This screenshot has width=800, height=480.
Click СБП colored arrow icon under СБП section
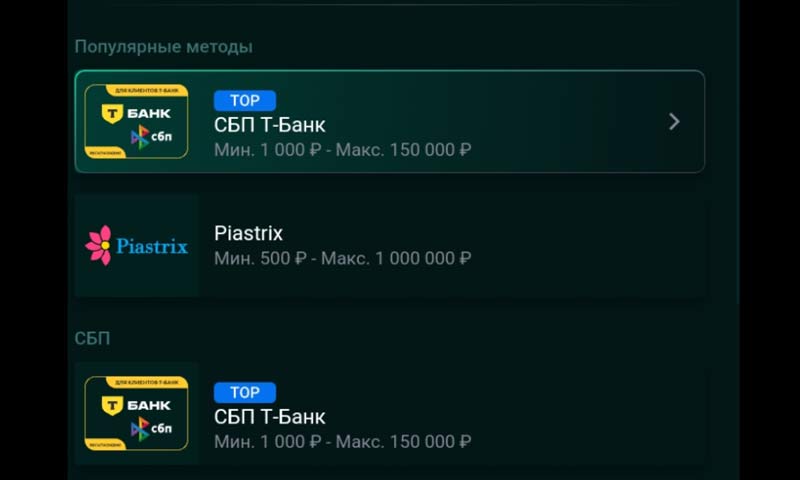pyautogui.click(x=140, y=429)
